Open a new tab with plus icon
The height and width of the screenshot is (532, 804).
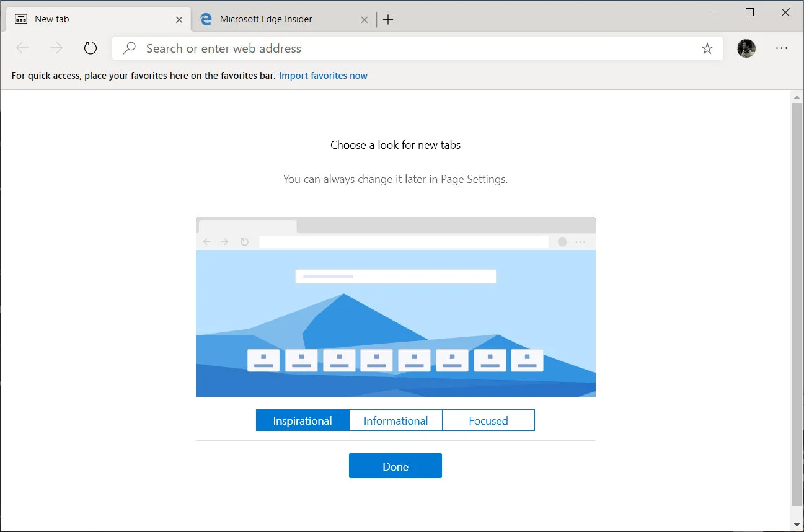(388, 19)
